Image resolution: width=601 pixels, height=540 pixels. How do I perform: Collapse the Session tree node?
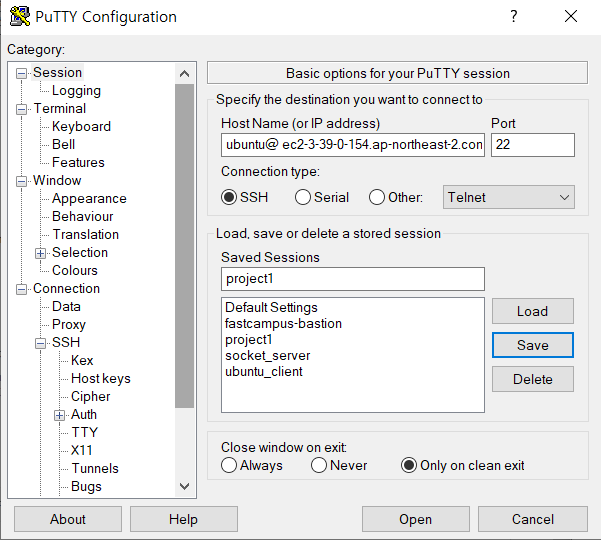coord(21,73)
